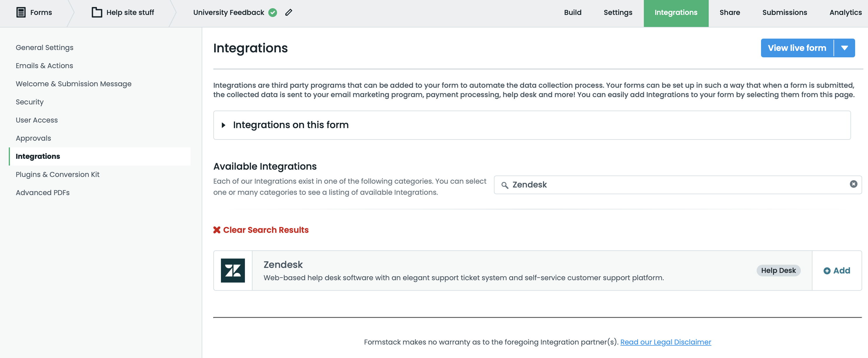Click the Help Desk category tag

(x=778, y=270)
